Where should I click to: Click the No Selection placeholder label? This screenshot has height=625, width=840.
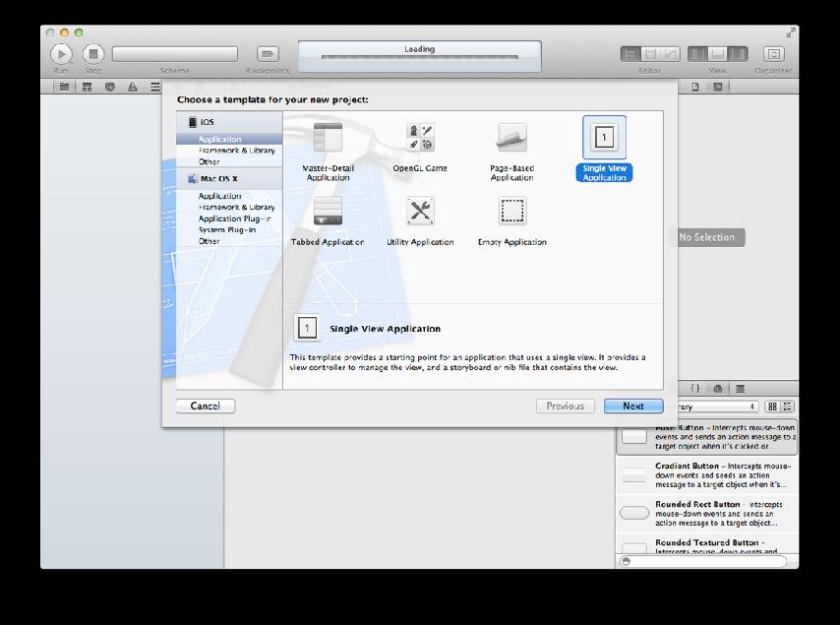(x=706, y=237)
